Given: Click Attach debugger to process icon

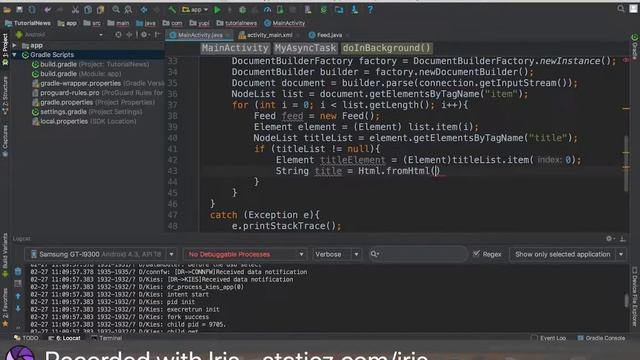Looking at the screenshot, I should click(x=280, y=9).
